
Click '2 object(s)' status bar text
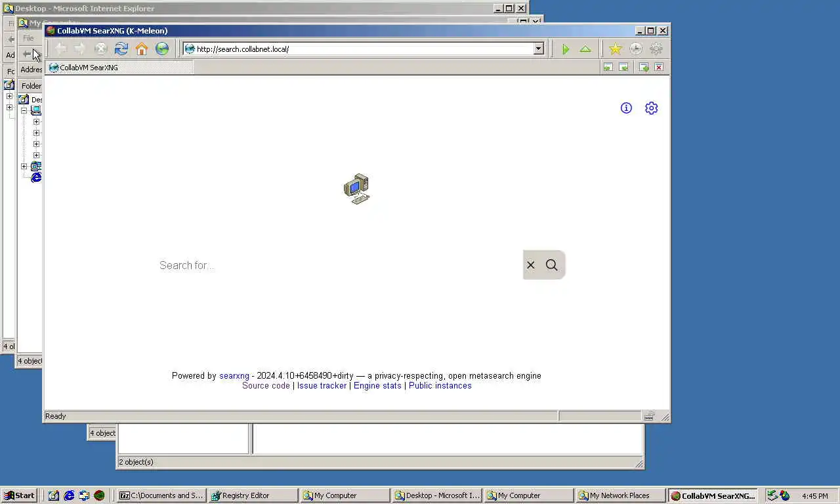coord(136,462)
